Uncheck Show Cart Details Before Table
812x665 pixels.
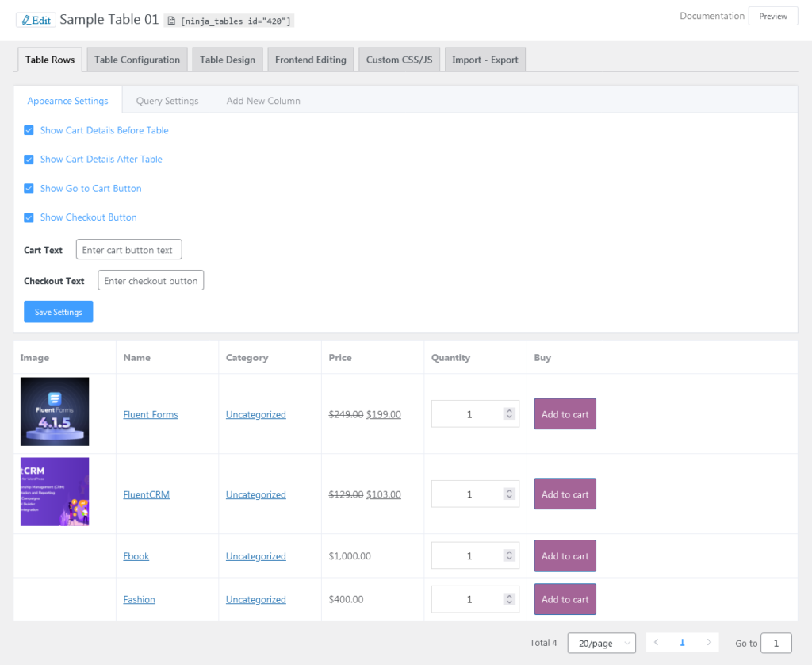(29, 130)
